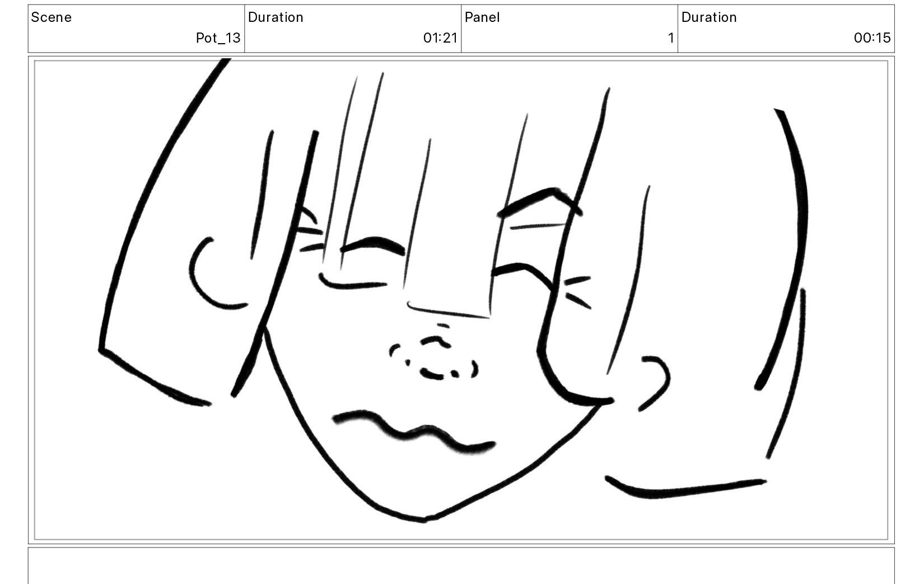The image size is (924, 584).
Task: Select the scene name Pot_13
Action: [218, 38]
